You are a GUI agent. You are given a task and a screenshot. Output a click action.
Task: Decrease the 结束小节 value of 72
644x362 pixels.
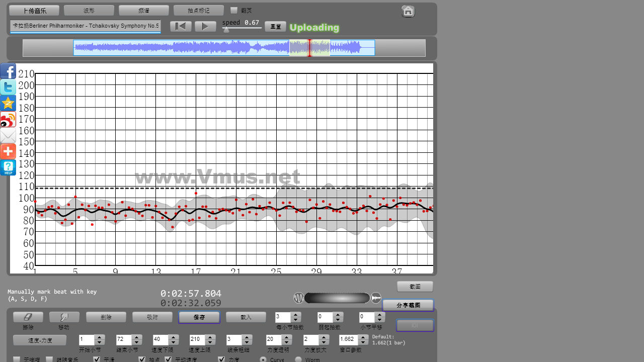(x=137, y=342)
